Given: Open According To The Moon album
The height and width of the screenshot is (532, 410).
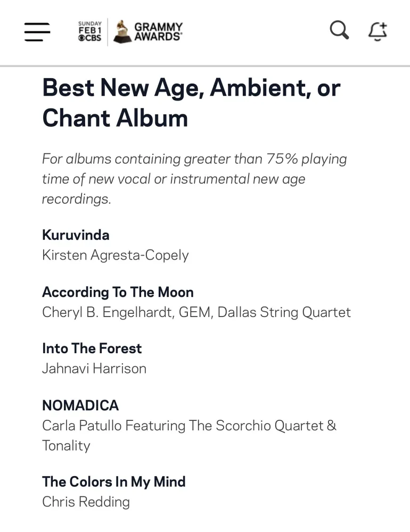Looking at the screenshot, I should [118, 292].
